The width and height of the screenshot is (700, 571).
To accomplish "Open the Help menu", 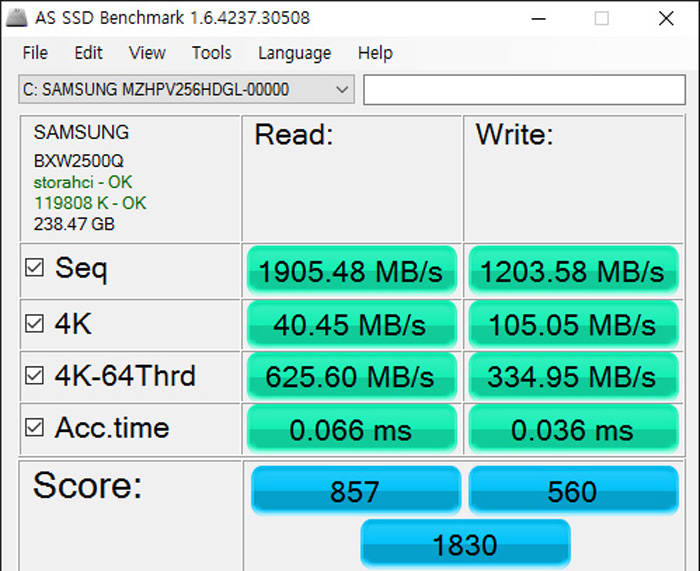I will tap(375, 53).
